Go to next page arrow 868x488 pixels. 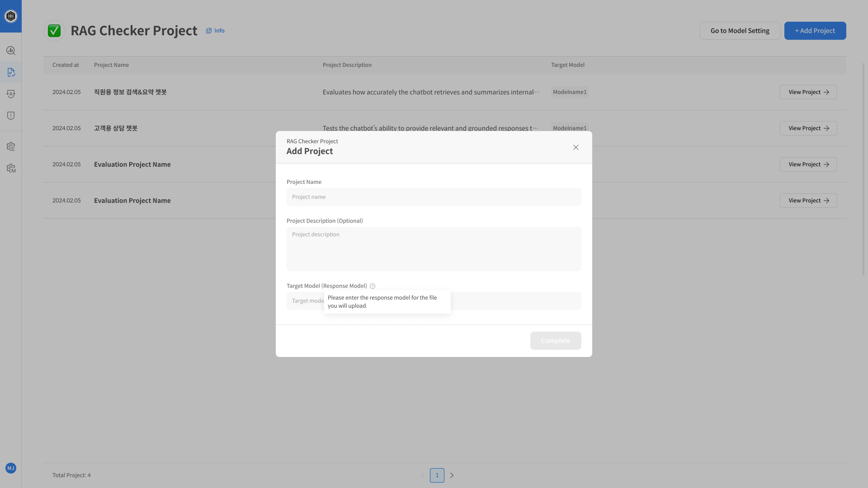[452, 475]
